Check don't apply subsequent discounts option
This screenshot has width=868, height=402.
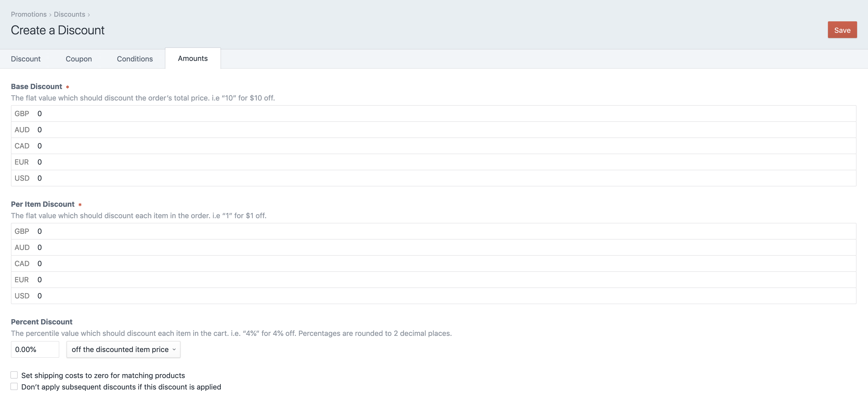(x=14, y=386)
